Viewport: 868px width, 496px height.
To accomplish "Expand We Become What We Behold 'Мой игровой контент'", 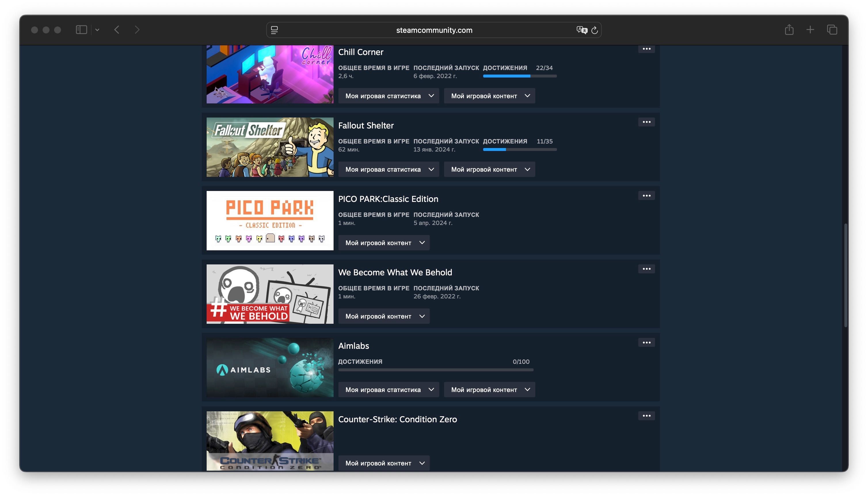I will pos(384,316).
